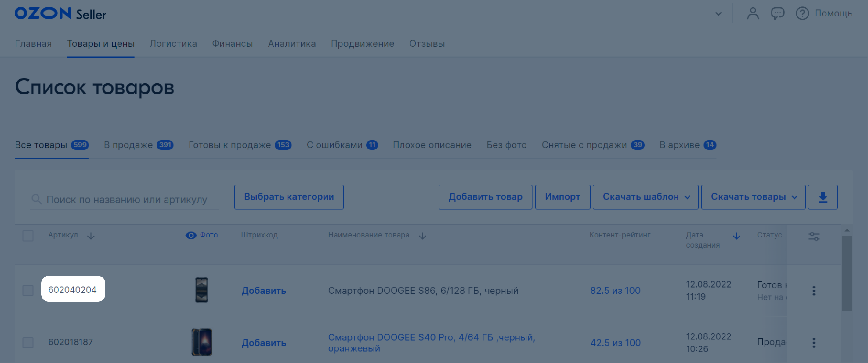Open the Главная menu item
868x363 pixels.
click(x=33, y=43)
